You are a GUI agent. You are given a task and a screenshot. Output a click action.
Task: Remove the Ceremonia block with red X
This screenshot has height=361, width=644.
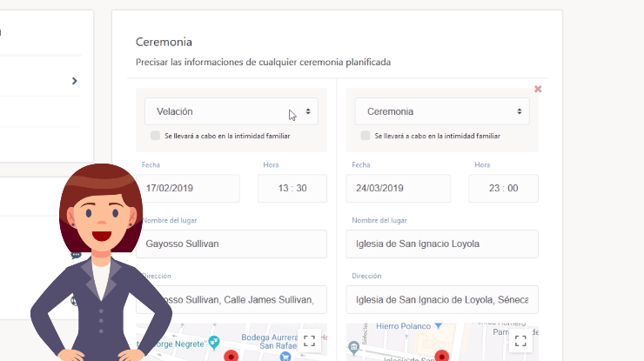pyautogui.click(x=538, y=89)
